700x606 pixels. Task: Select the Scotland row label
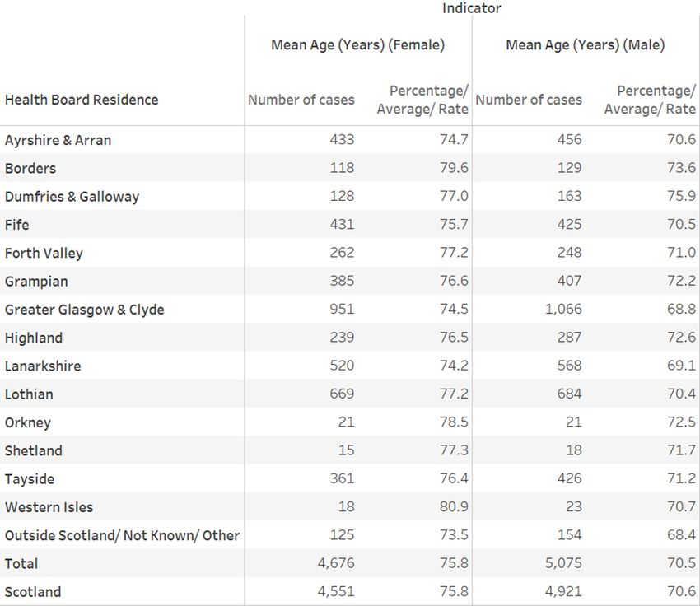[33, 592]
